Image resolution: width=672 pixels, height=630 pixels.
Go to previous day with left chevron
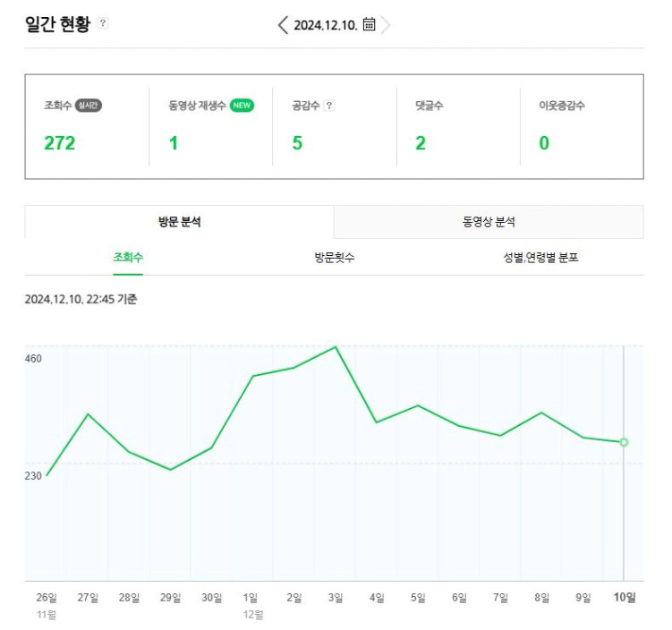click(283, 25)
